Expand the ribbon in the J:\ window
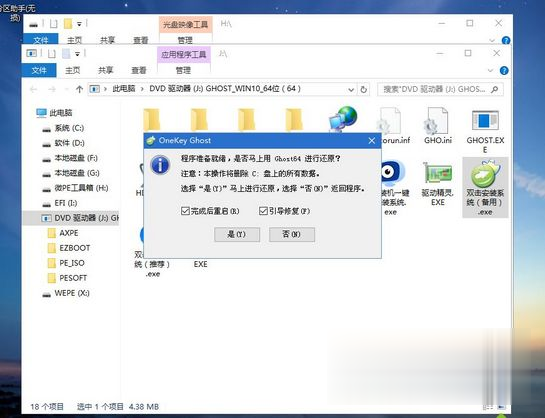The width and height of the screenshot is (545, 418). click(x=490, y=71)
